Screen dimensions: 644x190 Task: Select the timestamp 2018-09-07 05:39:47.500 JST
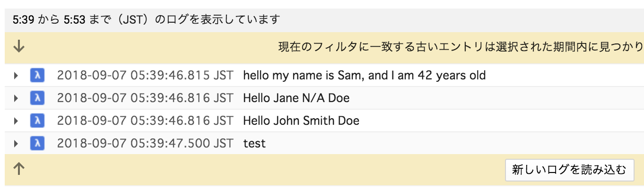[145, 143]
